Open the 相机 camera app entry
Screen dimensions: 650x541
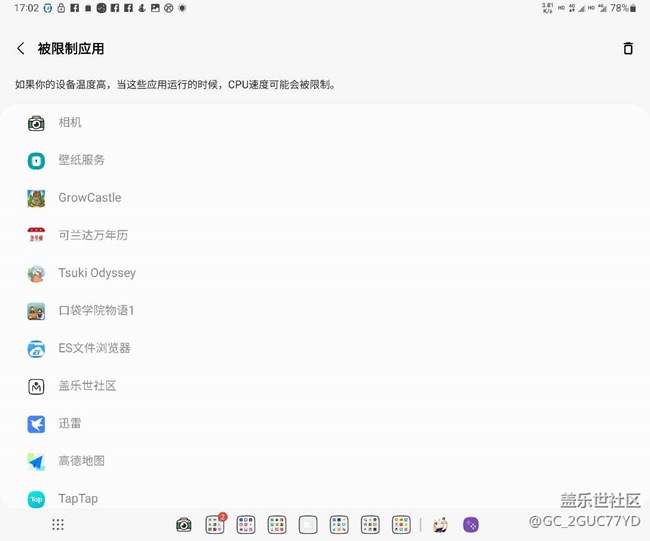point(70,123)
